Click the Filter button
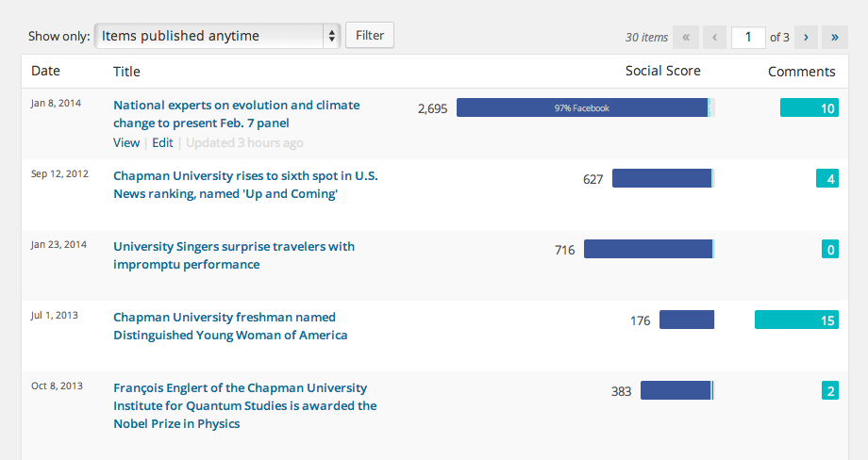The height and width of the screenshot is (460, 868). pos(370,36)
